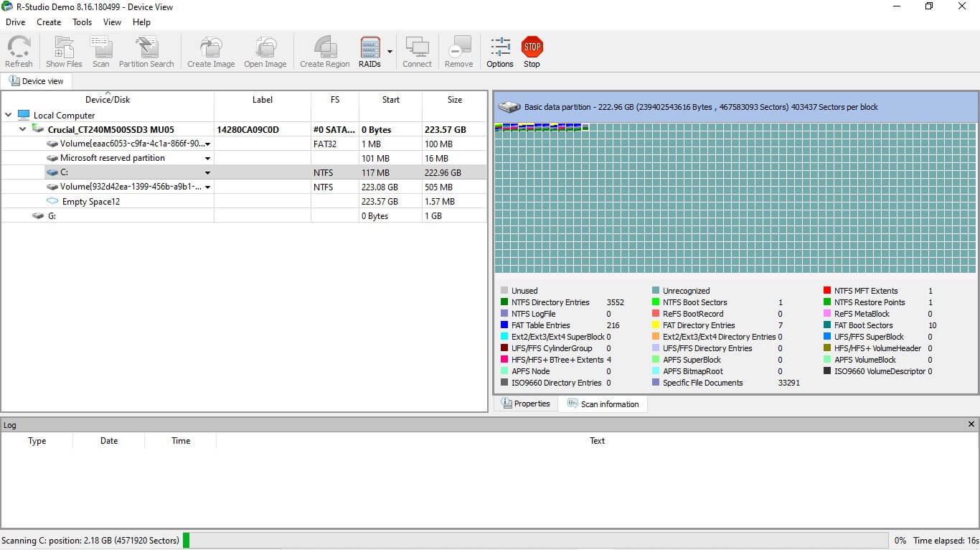Select the G: drive row

coord(244,215)
